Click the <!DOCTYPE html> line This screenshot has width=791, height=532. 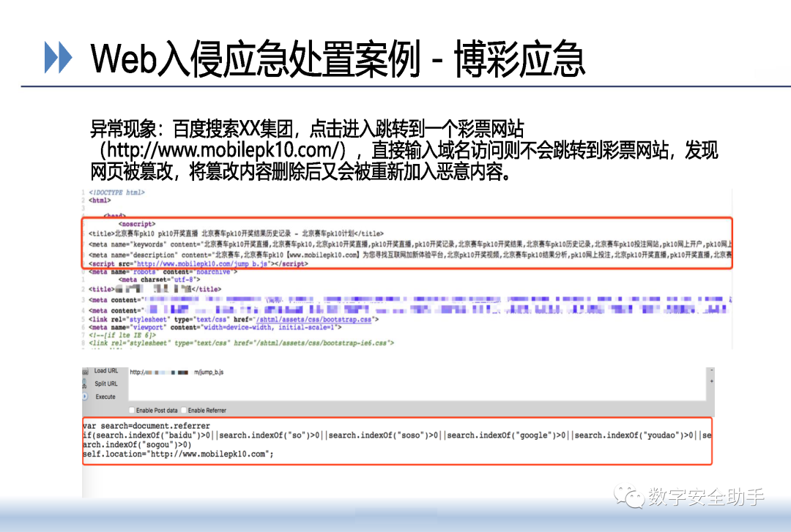click(116, 192)
